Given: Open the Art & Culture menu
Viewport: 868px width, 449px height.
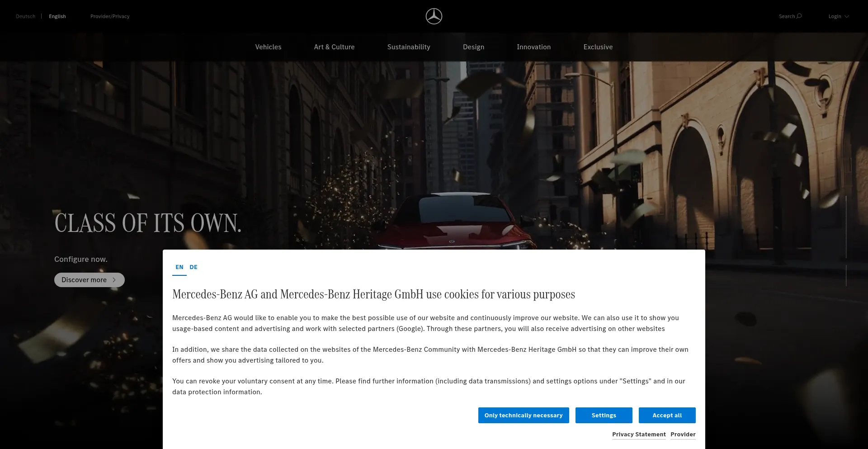Looking at the screenshot, I should [334, 47].
